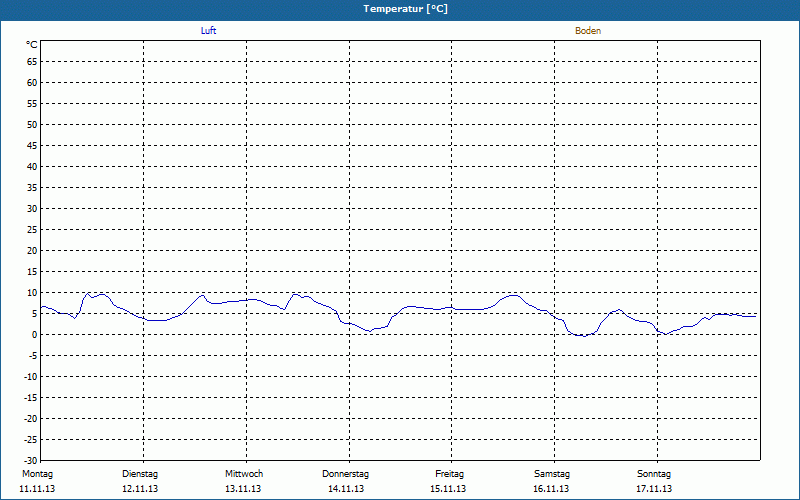Select the 50 value on temperature axis
The height and width of the screenshot is (500, 800).
(32, 124)
